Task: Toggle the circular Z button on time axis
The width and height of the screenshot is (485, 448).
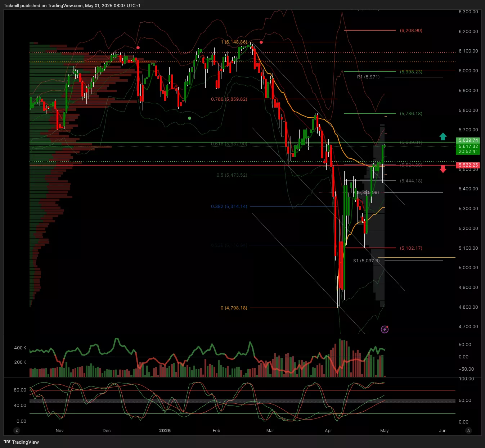Action: point(16,430)
